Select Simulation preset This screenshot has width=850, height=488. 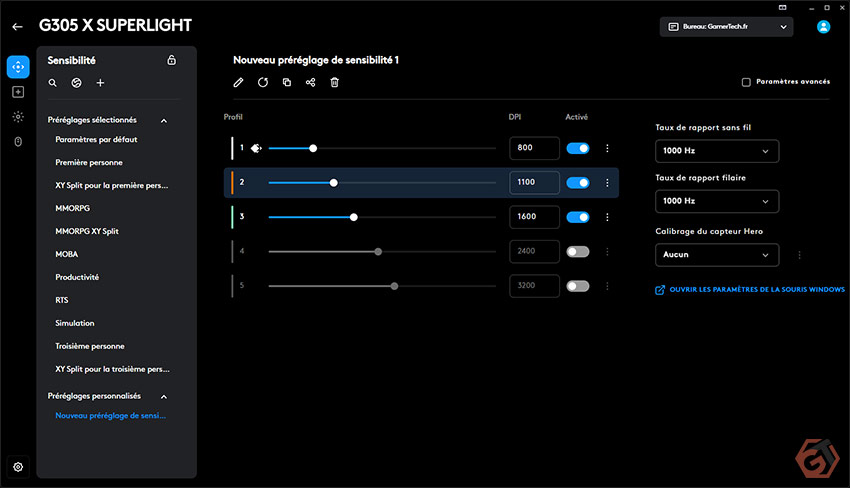point(75,323)
